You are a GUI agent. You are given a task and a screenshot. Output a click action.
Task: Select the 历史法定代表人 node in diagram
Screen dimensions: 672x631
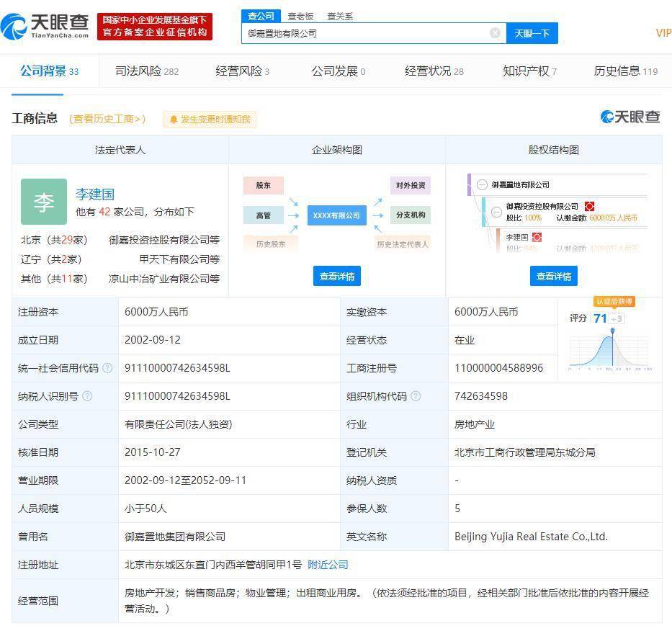point(403,244)
